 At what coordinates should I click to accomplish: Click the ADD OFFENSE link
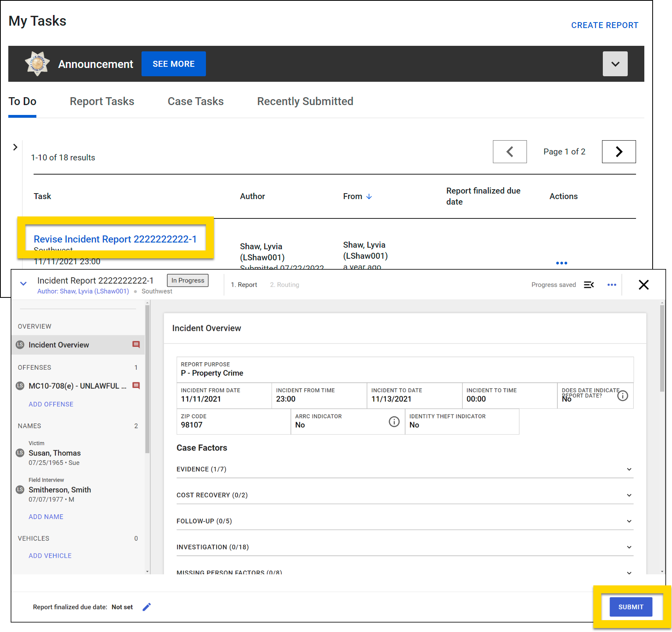point(51,404)
